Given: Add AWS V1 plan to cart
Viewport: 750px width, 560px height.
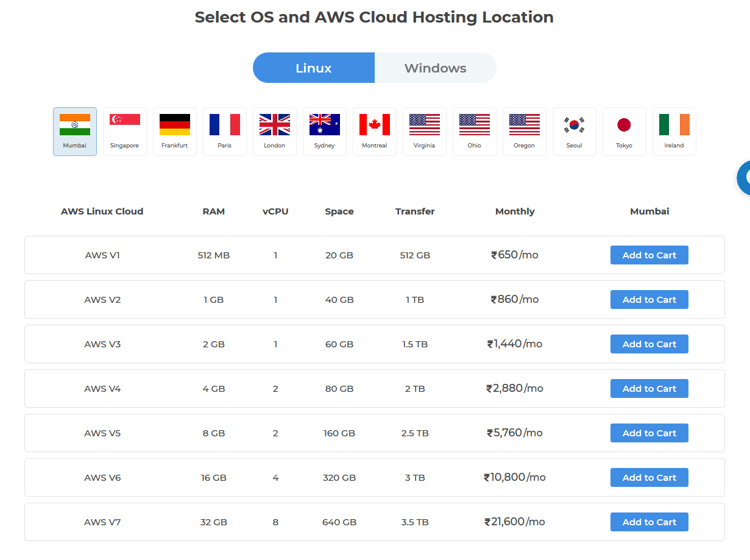Looking at the screenshot, I should [649, 255].
